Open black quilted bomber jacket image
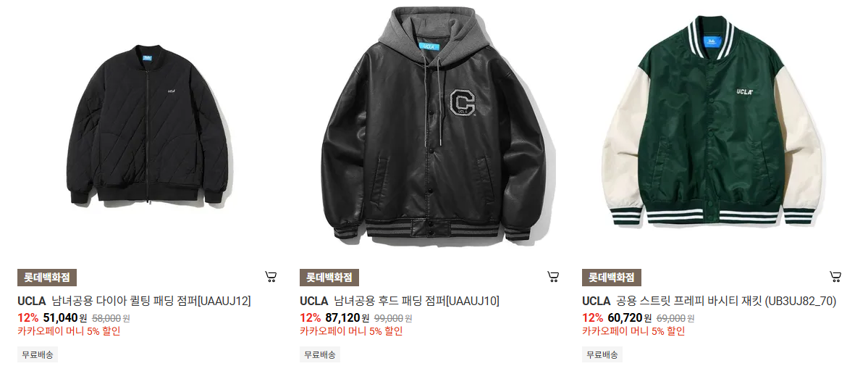868x366 pixels. (149, 125)
